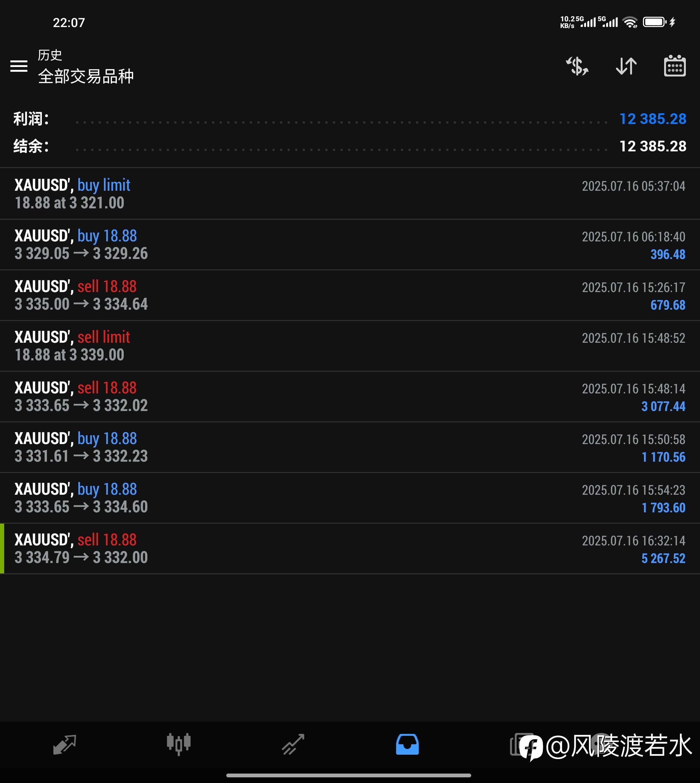Tap profit value 1 170.56
Viewport: 700px width, 783px height.
pos(663,457)
